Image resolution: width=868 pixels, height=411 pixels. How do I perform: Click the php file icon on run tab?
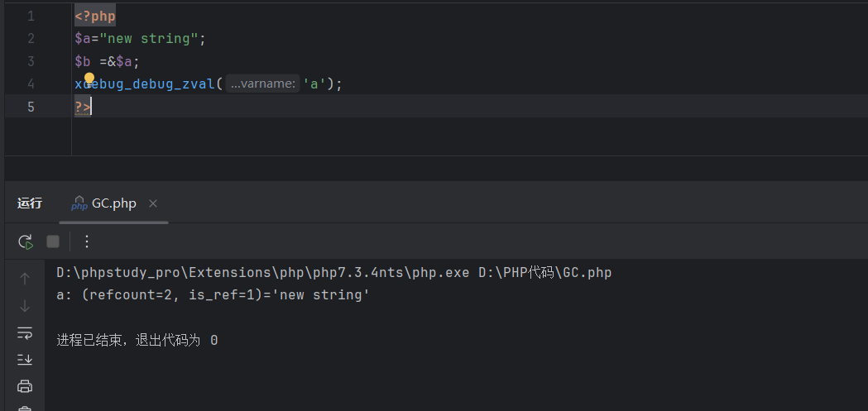[79, 203]
